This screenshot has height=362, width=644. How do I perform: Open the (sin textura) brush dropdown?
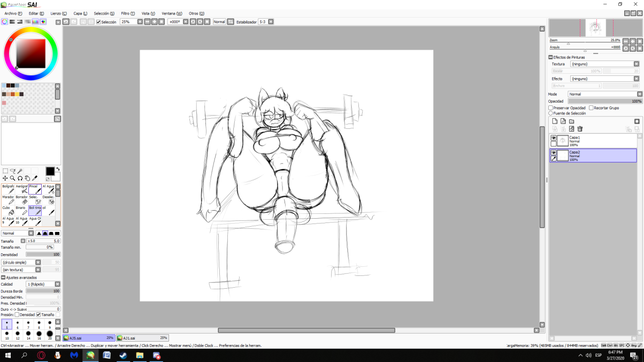[x=21, y=270]
